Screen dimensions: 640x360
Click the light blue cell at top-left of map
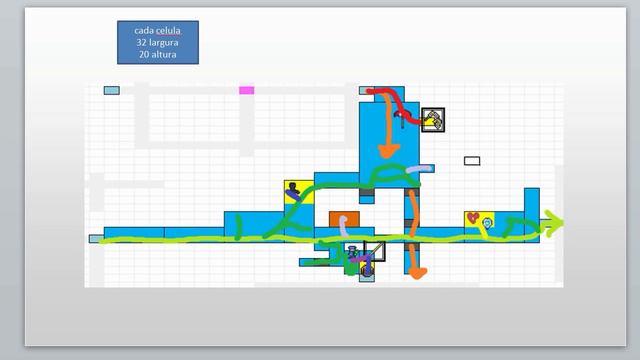tap(112, 90)
